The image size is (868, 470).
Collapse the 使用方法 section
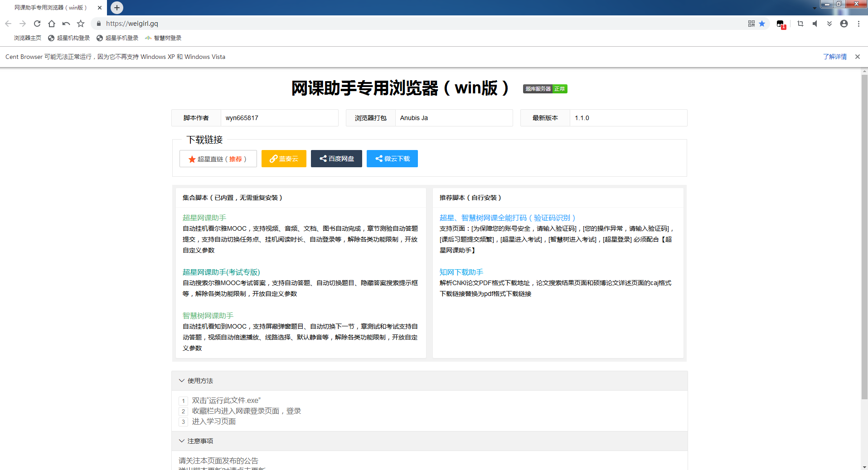pyautogui.click(x=429, y=381)
